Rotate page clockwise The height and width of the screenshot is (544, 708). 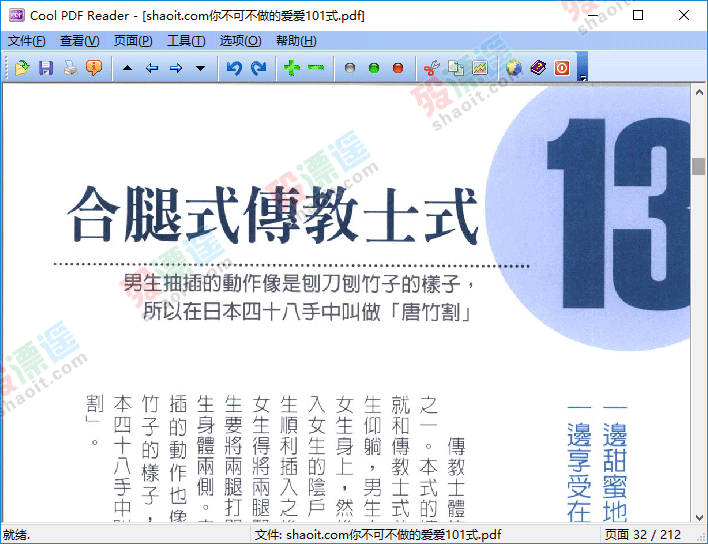(x=259, y=68)
